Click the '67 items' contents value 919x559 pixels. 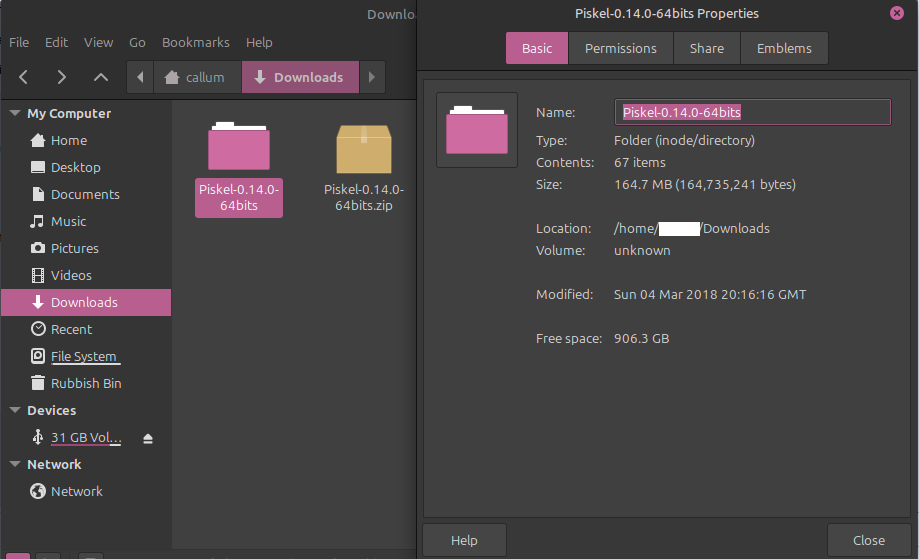(640, 162)
